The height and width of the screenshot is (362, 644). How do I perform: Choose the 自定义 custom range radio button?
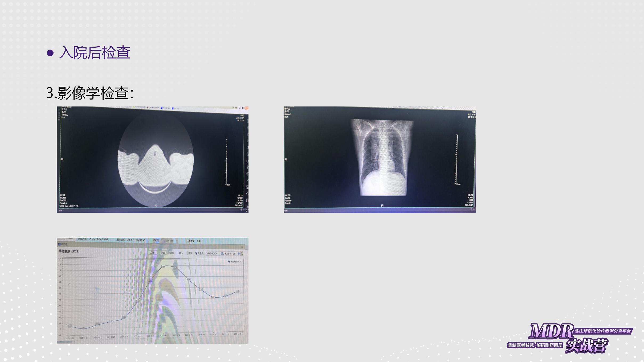[x=196, y=253]
